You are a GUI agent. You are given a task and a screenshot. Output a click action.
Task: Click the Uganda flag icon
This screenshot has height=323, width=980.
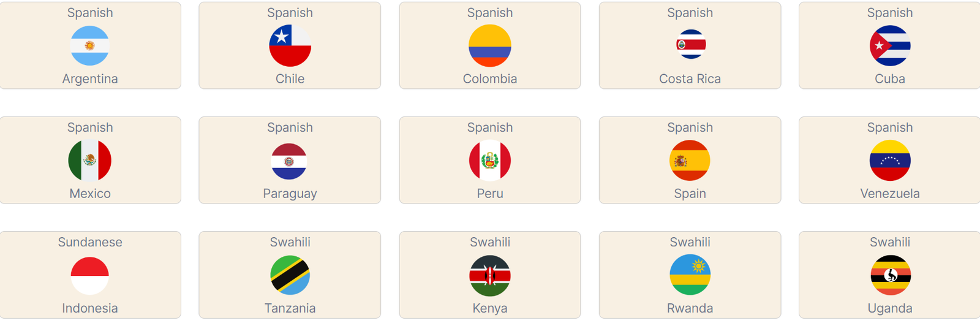[890, 275]
